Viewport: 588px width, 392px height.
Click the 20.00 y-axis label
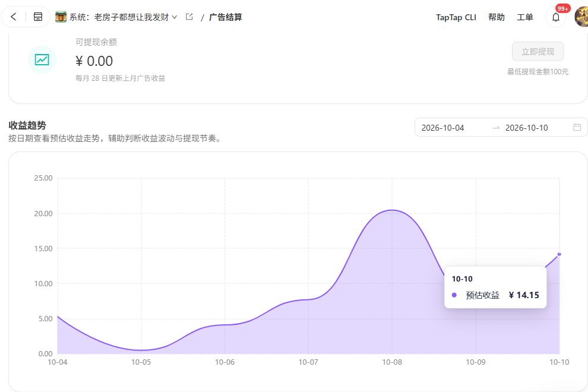point(43,213)
